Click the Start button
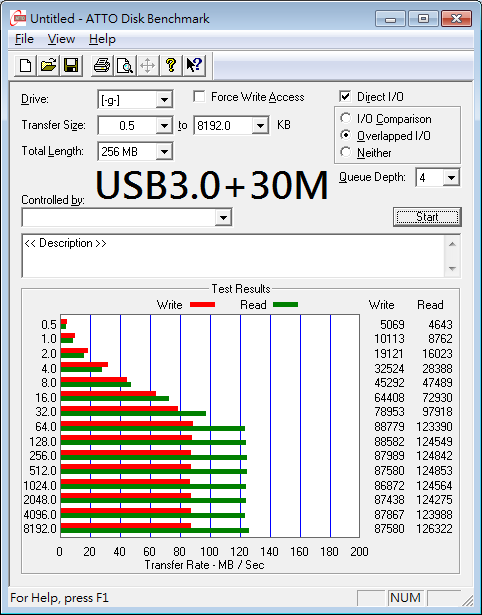The width and height of the screenshot is (482, 615). point(427,217)
